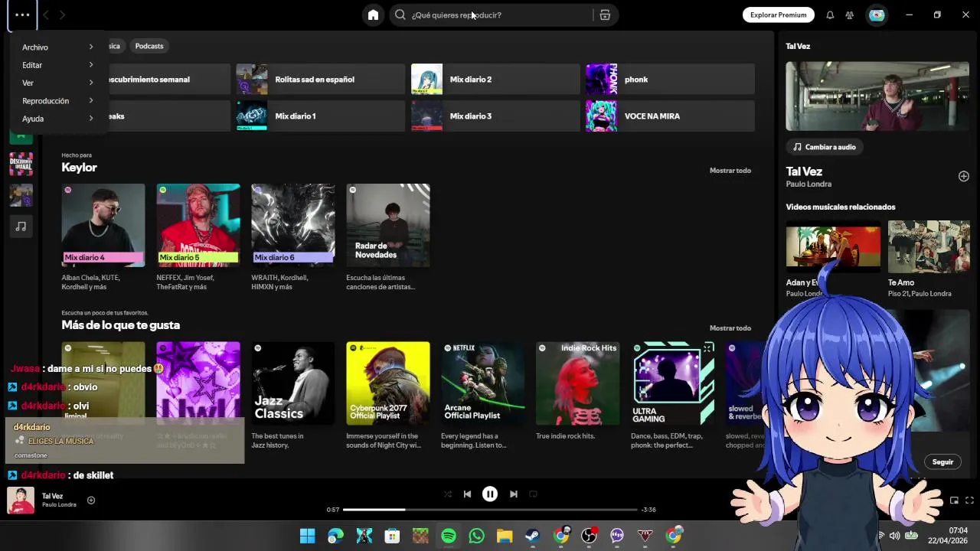Click Explorar Premium button
Screen dimensions: 980x551
click(x=778, y=15)
